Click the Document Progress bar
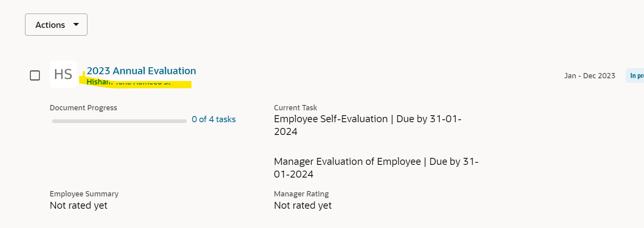 119,121
